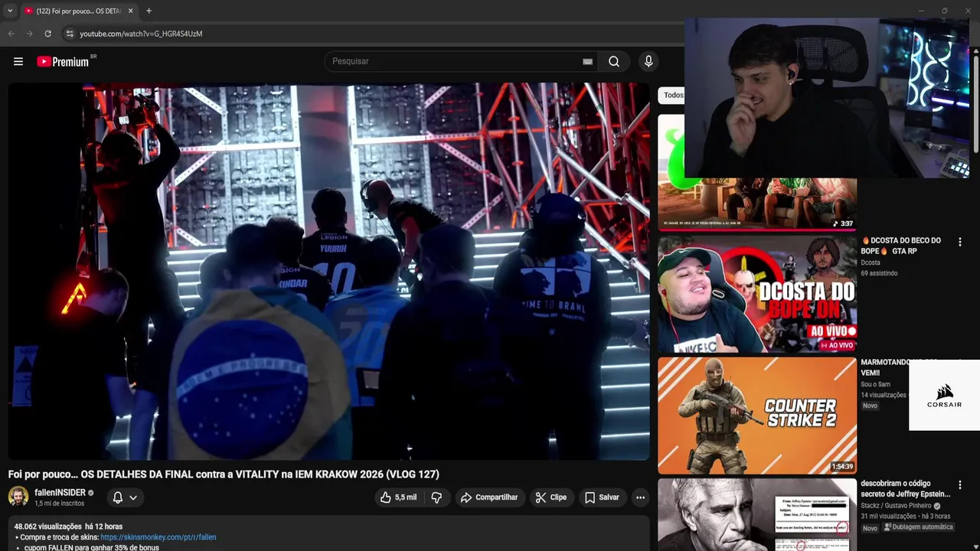Select the 'Foi por pouco' browser tab
The height and width of the screenshot is (551, 980).
click(78, 11)
